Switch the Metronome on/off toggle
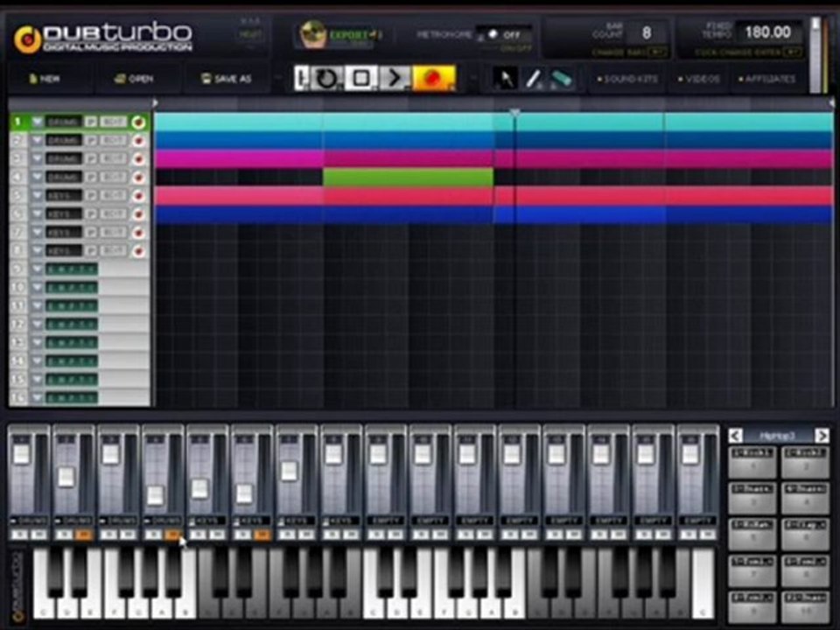 click(x=502, y=34)
